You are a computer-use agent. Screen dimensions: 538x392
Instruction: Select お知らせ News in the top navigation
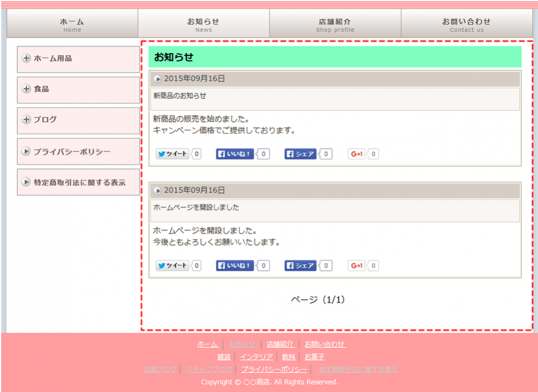point(204,24)
